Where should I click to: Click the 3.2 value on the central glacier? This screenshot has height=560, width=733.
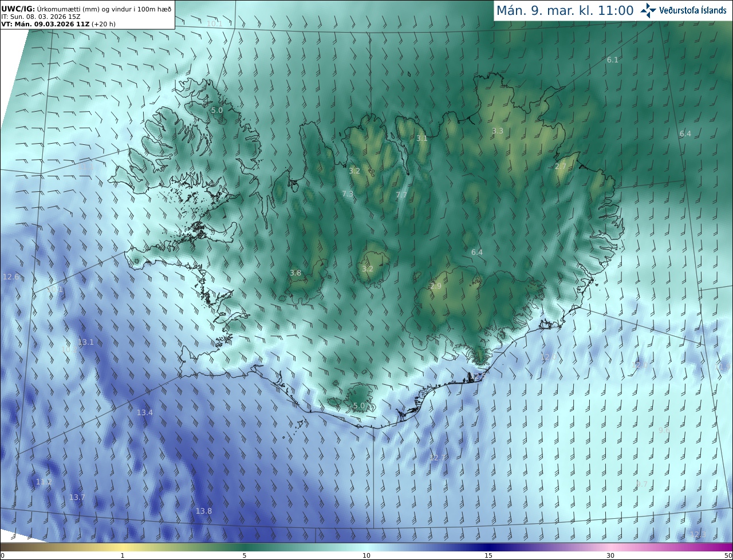(368, 269)
